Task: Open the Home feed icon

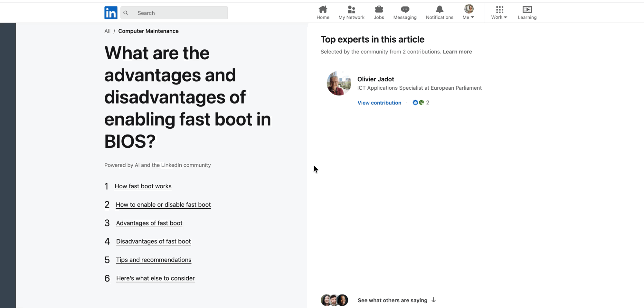Action: [x=323, y=9]
